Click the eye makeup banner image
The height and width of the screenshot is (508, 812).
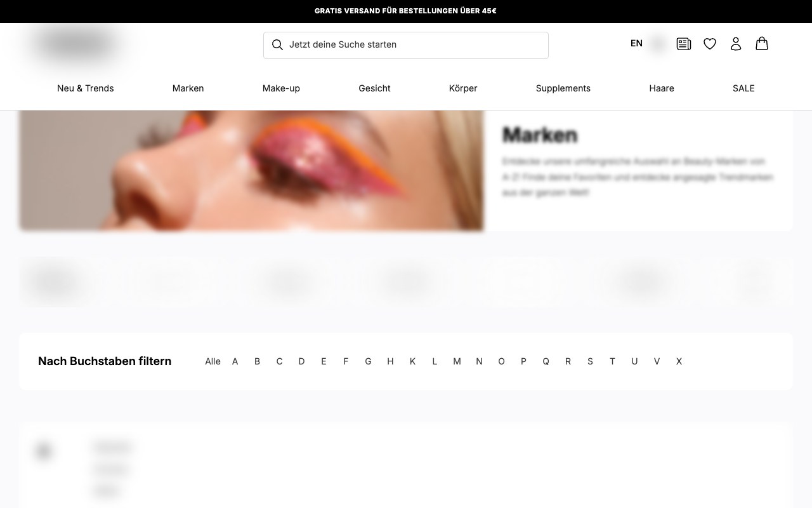(x=251, y=170)
